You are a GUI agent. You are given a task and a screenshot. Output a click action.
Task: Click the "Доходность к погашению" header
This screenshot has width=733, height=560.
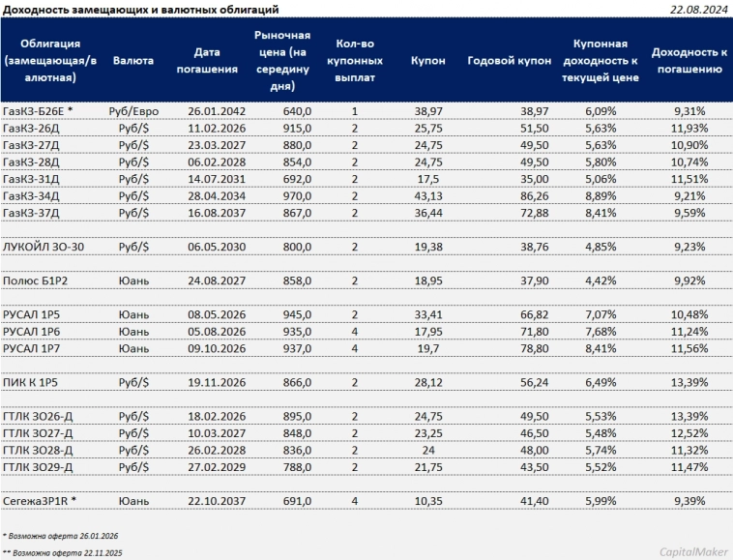coord(689,60)
